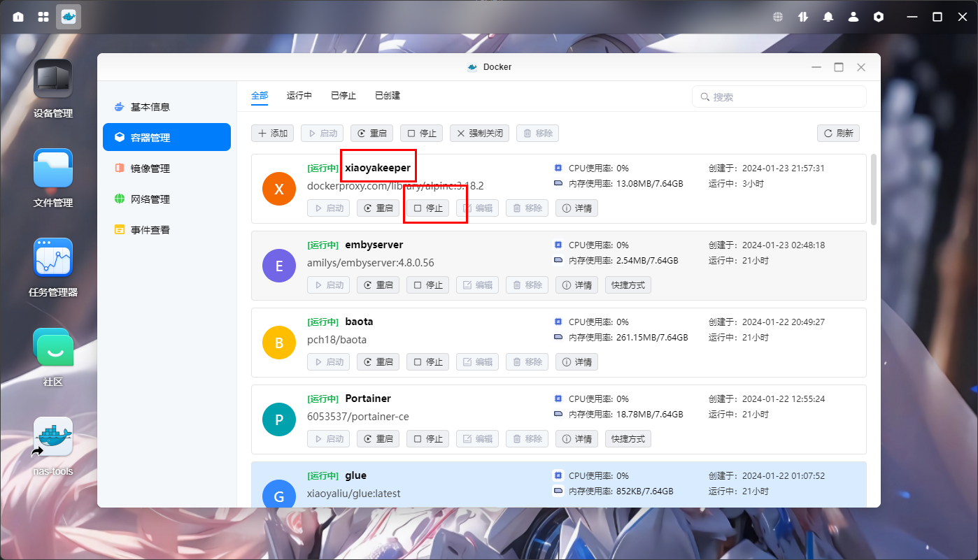Click the Docker whale icon in taskbar
This screenshot has height=560, width=978.
[69, 17]
